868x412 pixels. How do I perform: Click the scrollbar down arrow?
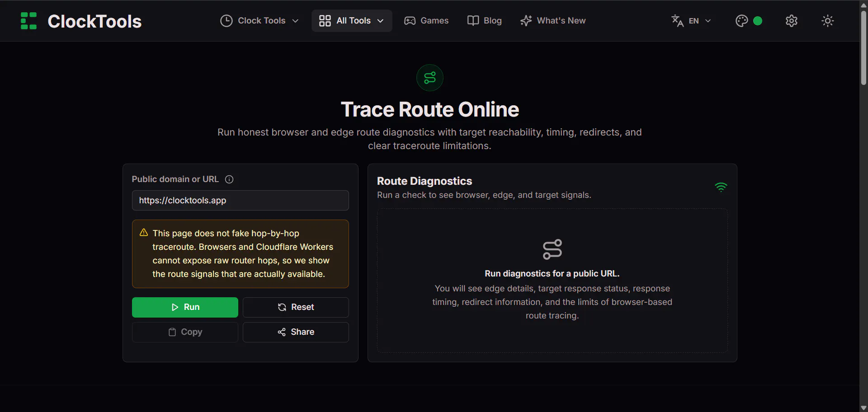pyautogui.click(x=863, y=408)
